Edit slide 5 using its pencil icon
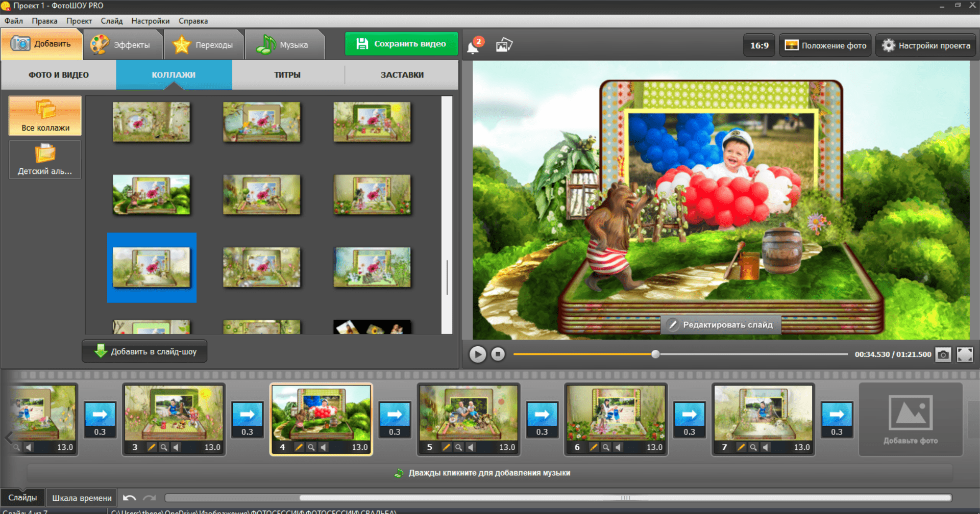 (x=446, y=447)
